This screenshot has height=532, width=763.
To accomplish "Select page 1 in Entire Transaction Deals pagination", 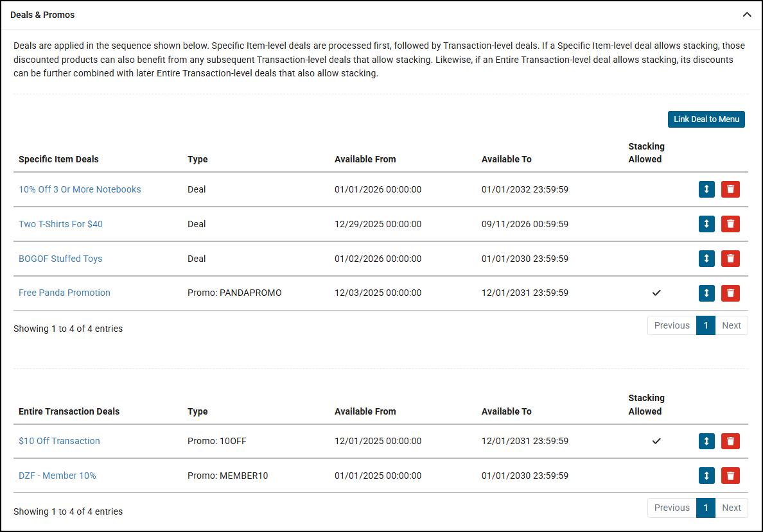I will (705, 508).
